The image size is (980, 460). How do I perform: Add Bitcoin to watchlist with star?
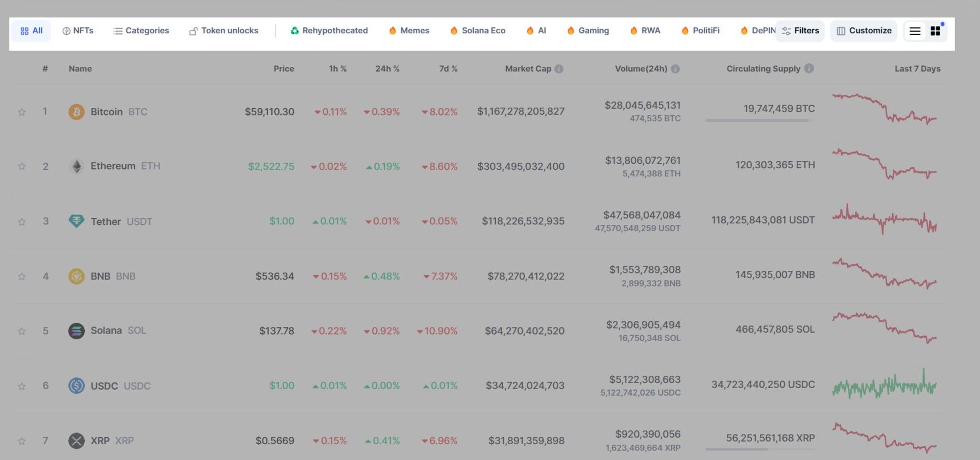click(x=22, y=112)
